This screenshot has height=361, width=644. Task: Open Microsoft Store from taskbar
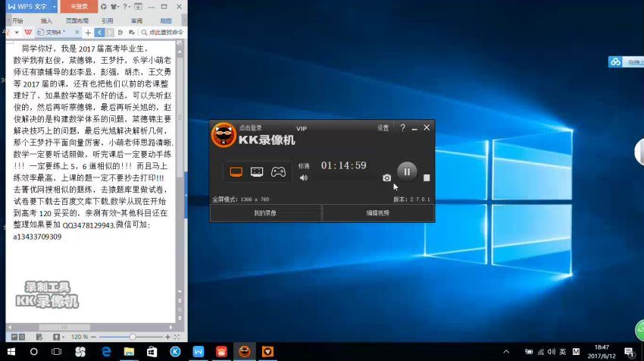[152, 352]
